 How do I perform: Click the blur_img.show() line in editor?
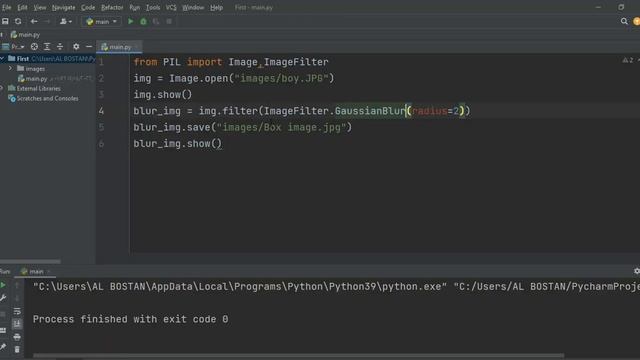pyautogui.click(x=178, y=144)
